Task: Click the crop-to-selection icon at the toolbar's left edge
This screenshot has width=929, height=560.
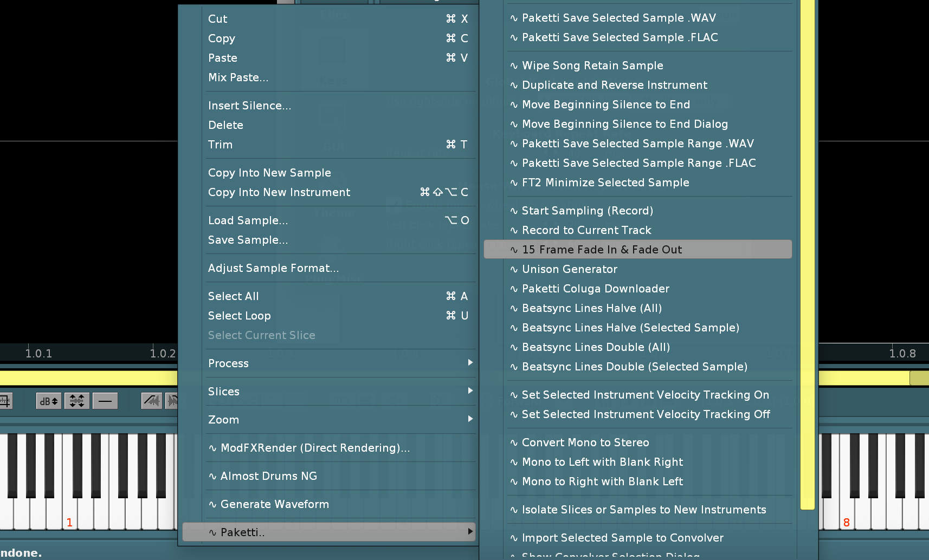Action: [5, 401]
